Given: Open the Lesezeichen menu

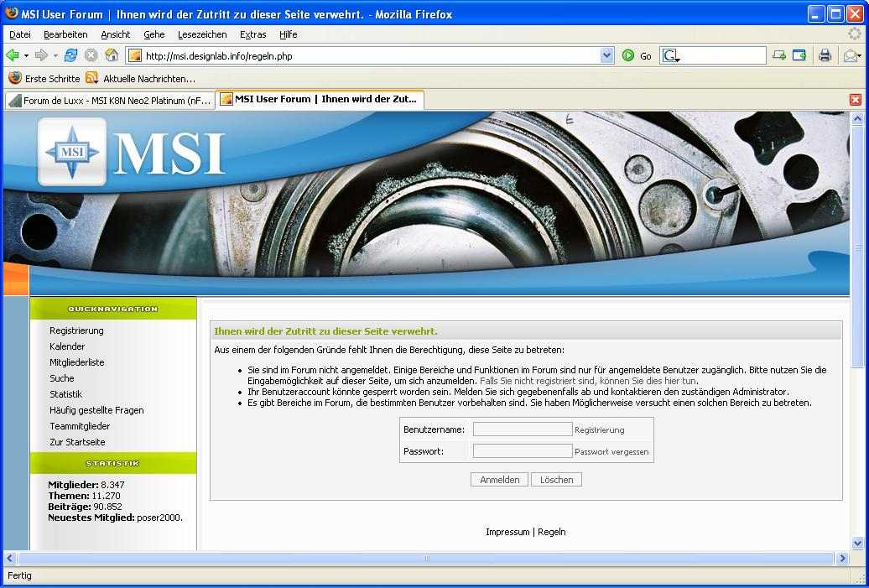Looking at the screenshot, I should pyautogui.click(x=202, y=34).
